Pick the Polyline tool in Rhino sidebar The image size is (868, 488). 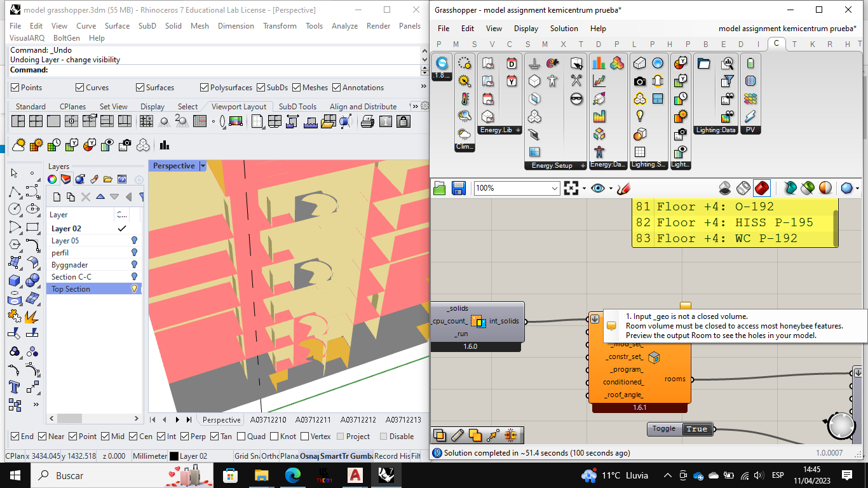(15, 191)
